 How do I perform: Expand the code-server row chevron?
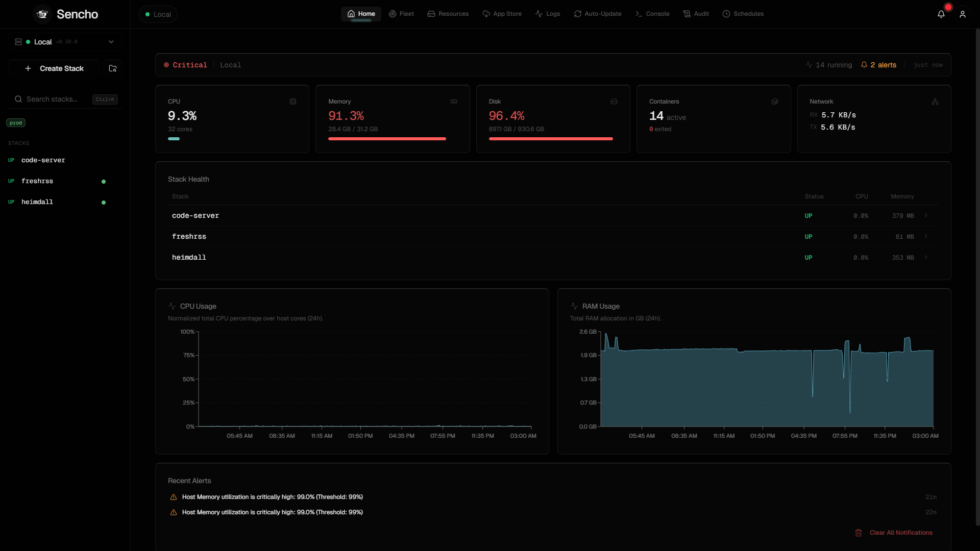click(x=926, y=216)
